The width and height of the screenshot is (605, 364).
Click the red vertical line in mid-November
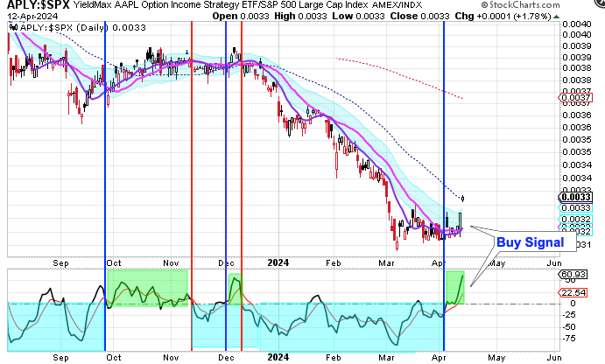[192, 175]
